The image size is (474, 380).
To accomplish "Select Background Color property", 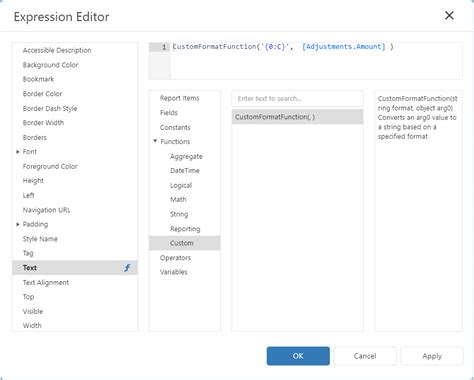I will point(75,65).
